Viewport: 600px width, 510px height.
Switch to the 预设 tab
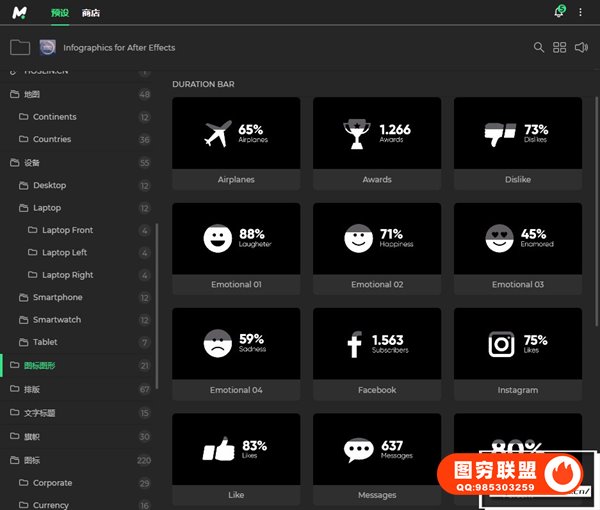pos(60,13)
